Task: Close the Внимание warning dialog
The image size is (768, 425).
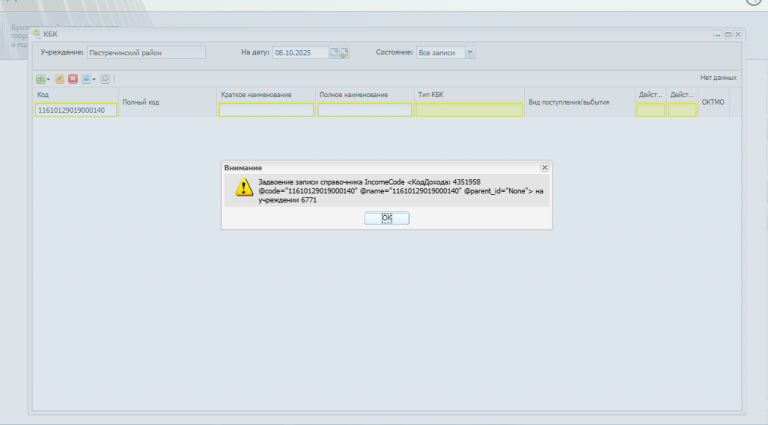Action: [544, 167]
